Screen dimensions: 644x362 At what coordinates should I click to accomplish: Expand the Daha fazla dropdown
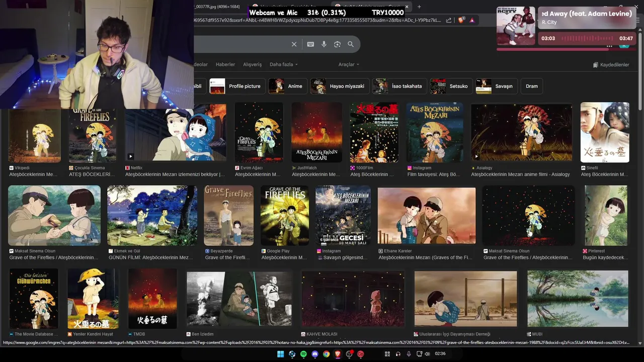pos(283,64)
